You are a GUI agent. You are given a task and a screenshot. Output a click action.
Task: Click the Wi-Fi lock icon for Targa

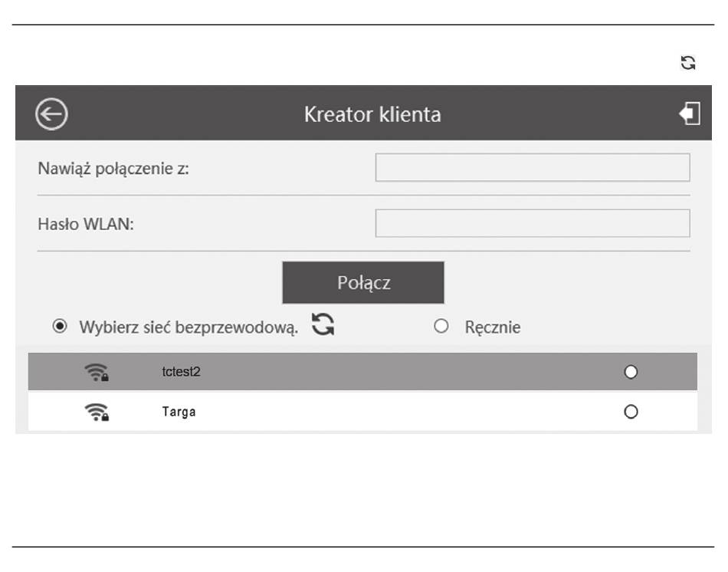coord(97,413)
